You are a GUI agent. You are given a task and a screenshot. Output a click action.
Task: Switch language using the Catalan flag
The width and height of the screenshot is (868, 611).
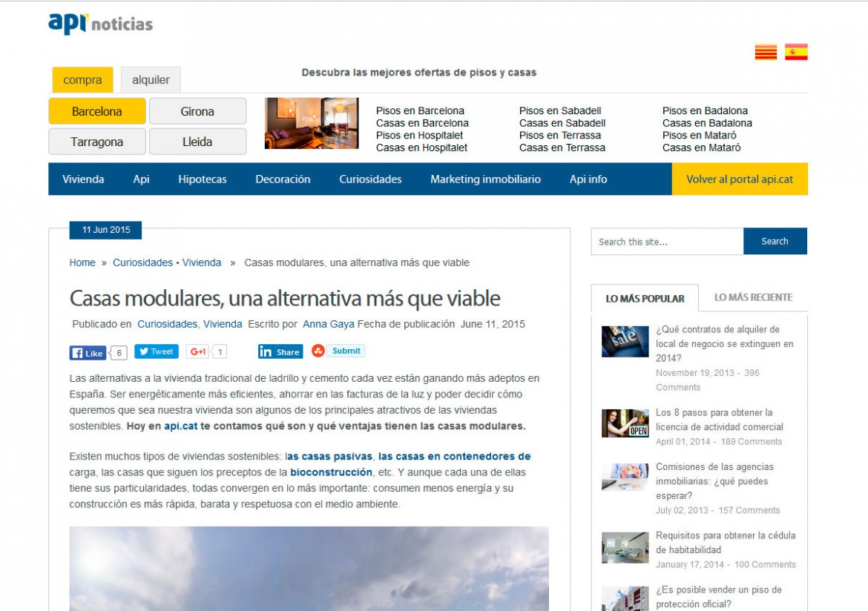[764, 53]
